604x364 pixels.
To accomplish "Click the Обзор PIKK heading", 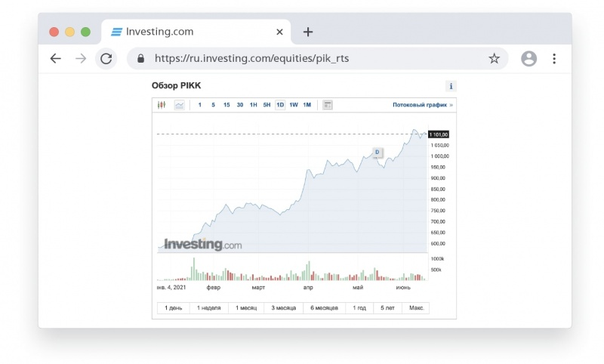I will point(177,85).
